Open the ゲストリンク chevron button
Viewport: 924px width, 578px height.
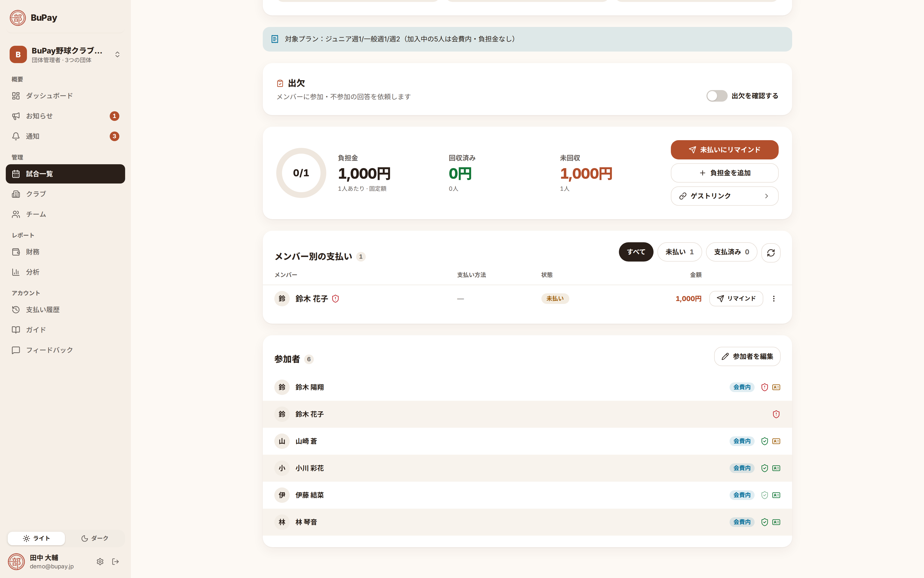[724, 196]
